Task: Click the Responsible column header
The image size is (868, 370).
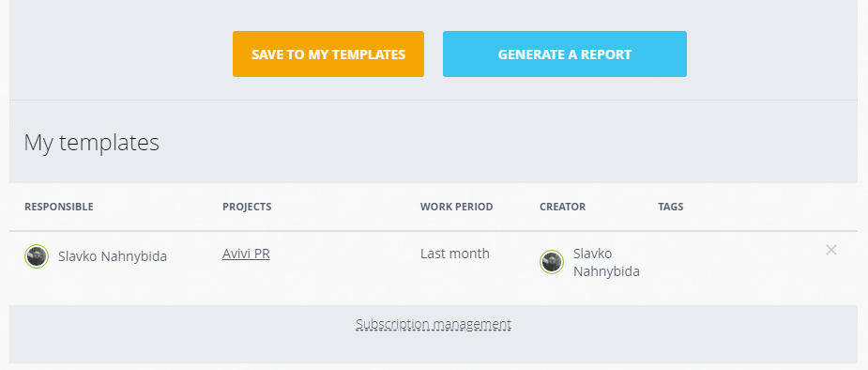Action: click(59, 207)
